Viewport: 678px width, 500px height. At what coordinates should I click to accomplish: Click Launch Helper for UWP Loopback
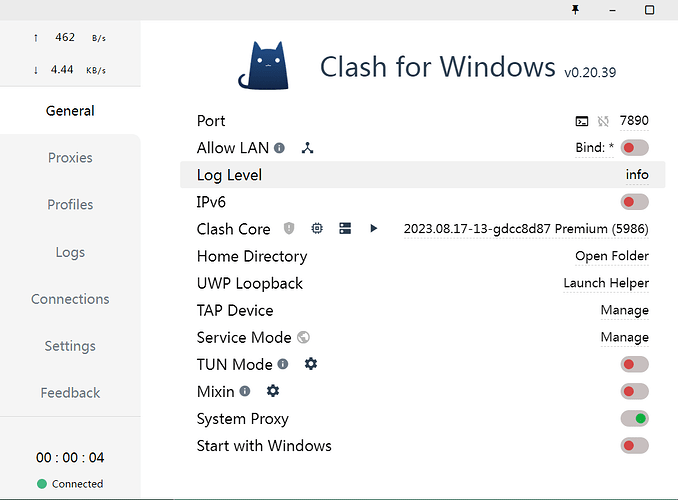pyautogui.click(x=606, y=283)
